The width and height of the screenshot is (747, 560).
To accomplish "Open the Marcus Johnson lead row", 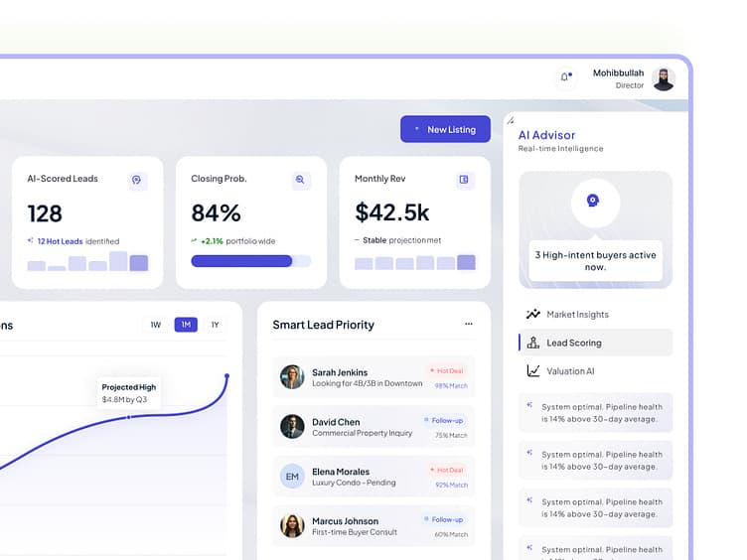I will [x=373, y=525].
